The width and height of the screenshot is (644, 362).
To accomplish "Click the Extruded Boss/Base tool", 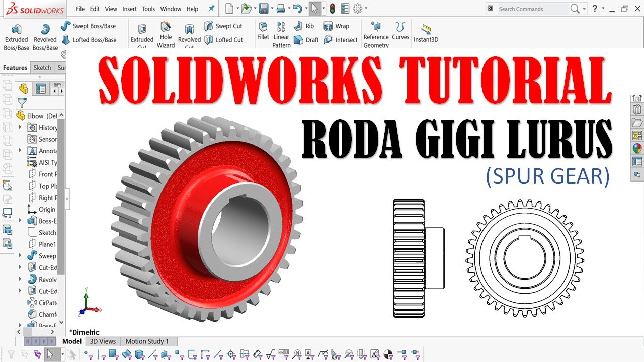I will (x=16, y=37).
